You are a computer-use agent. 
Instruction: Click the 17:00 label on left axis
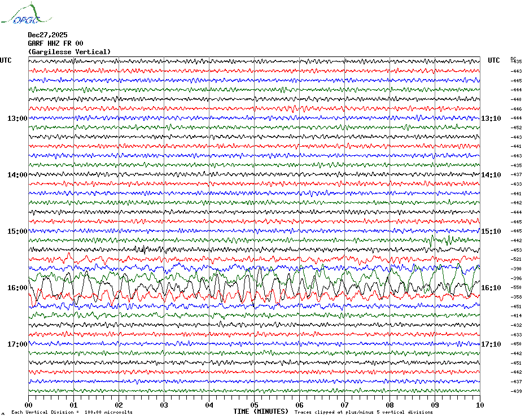[x=17, y=344]
